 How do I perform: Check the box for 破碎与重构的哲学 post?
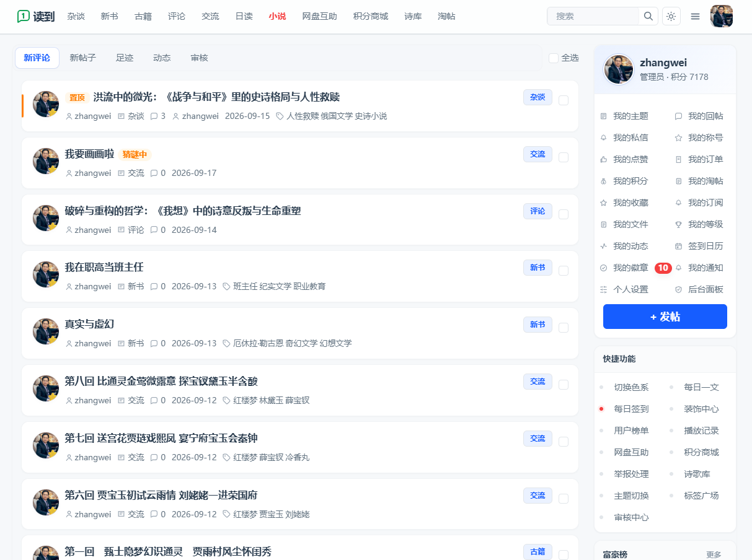(564, 214)
